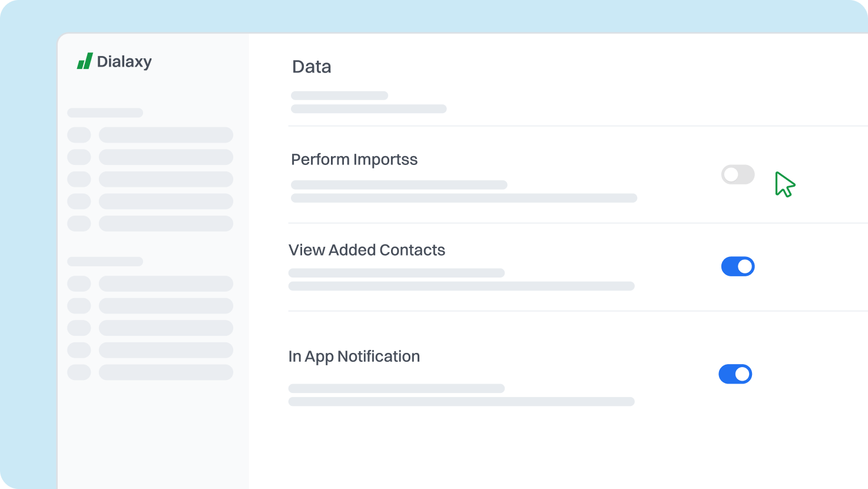Click the Perform Importss setting label

point(354,159)
